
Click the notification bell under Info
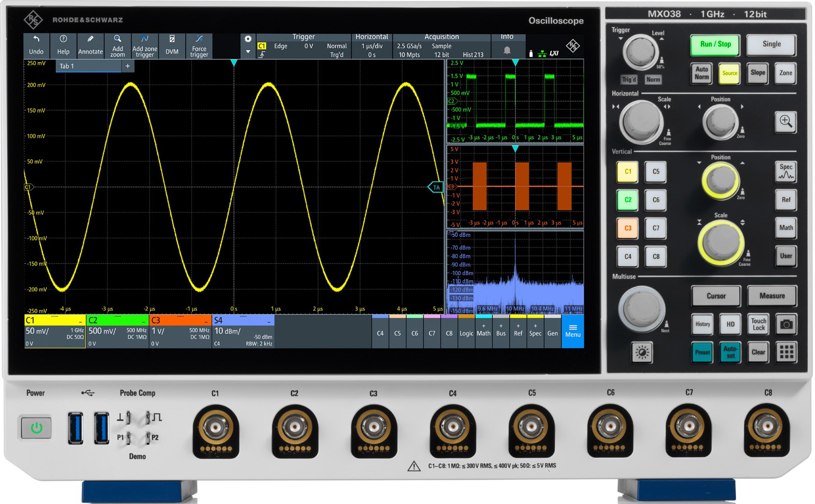507,50
